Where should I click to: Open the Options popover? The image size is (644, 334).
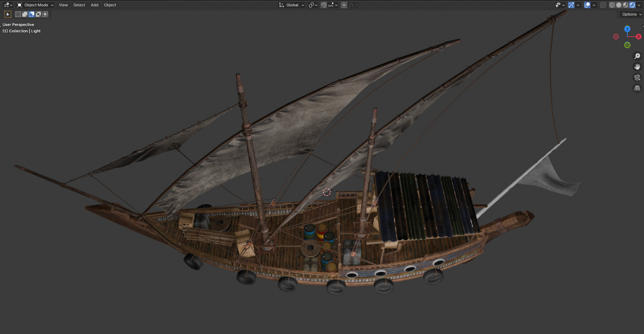coord(632,14)
